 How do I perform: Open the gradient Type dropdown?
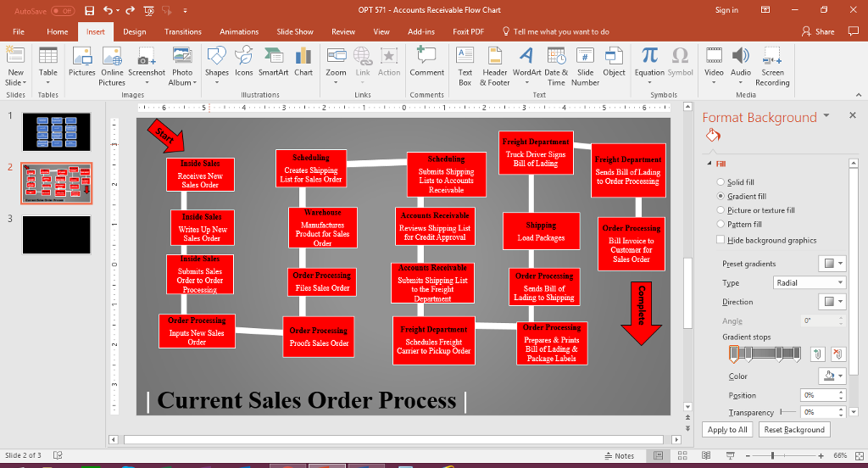point(808,282)
